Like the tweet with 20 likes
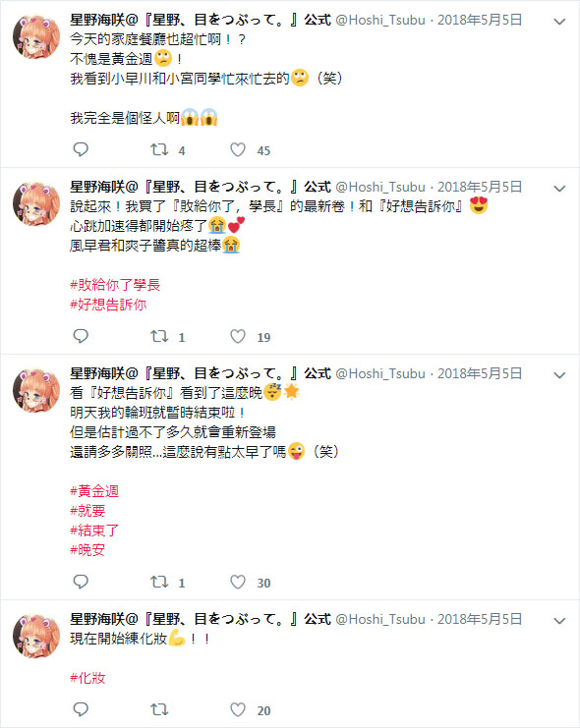This screenshot has width=580, height=728. click(x=238, y=709)
